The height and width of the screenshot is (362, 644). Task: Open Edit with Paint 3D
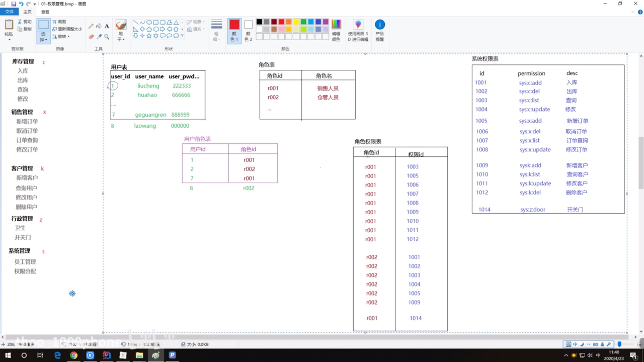[358, 30]
